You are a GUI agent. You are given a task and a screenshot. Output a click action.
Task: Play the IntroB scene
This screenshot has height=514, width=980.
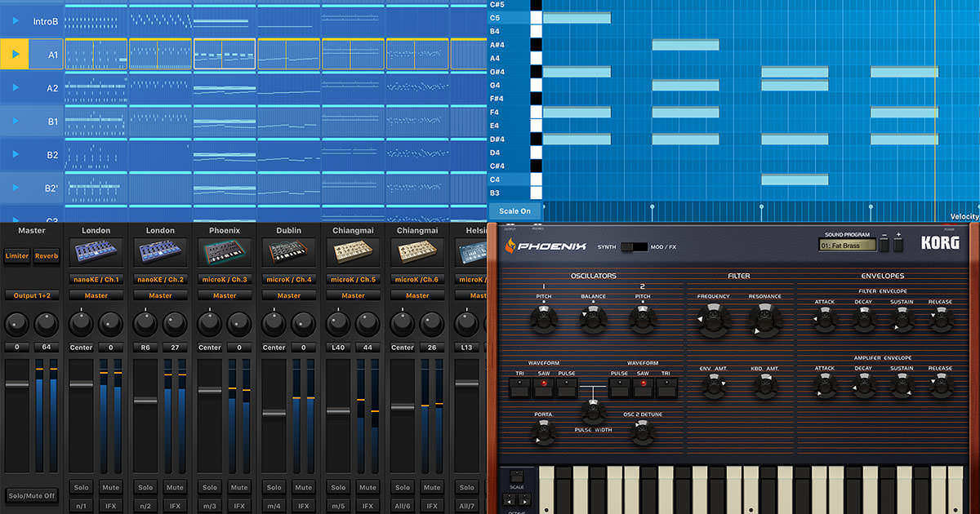tap(16, 20)
